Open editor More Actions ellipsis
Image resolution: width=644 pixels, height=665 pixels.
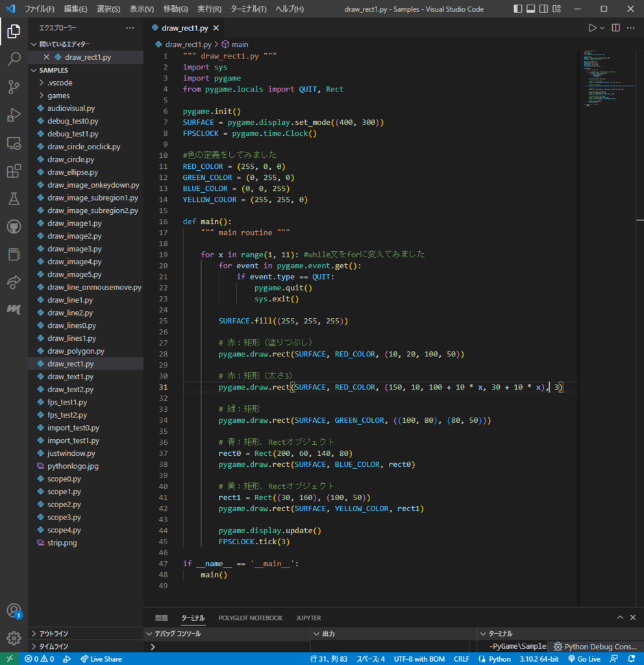[x=631, y=28]
